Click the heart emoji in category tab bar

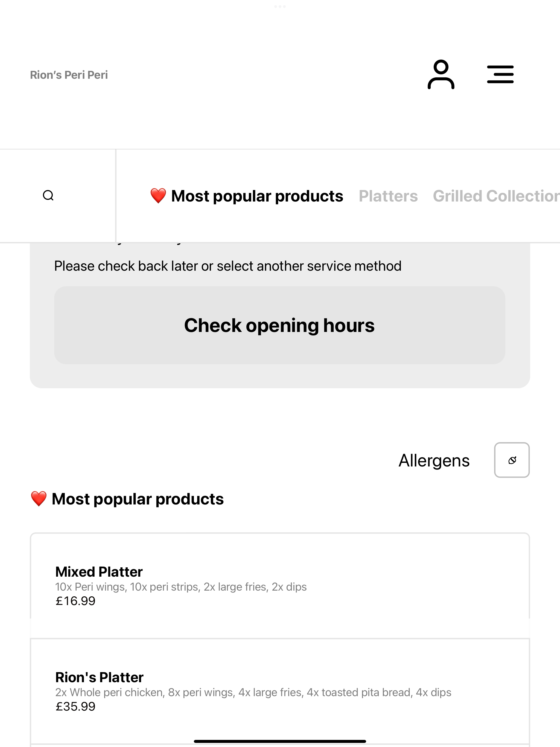click(x=158, y=196)
